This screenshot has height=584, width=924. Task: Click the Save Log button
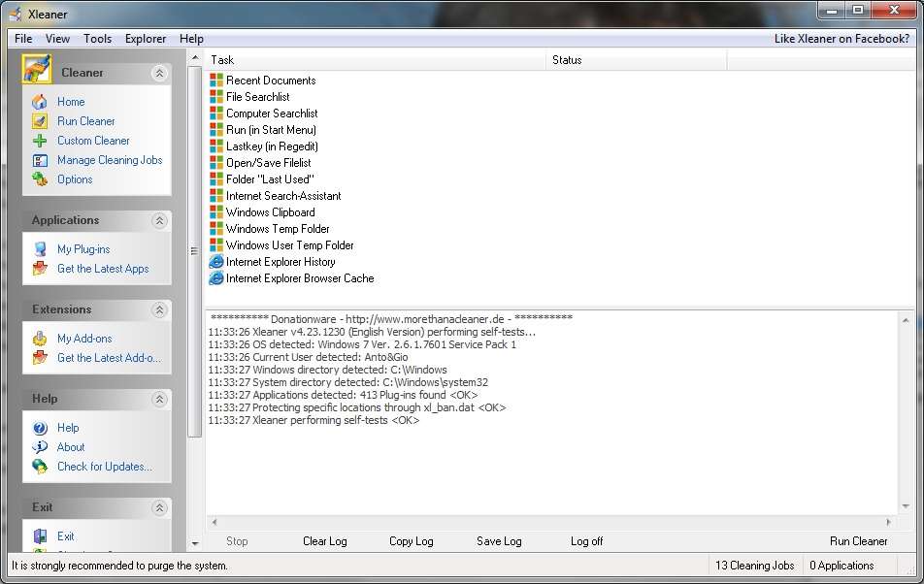click(499, 541)
